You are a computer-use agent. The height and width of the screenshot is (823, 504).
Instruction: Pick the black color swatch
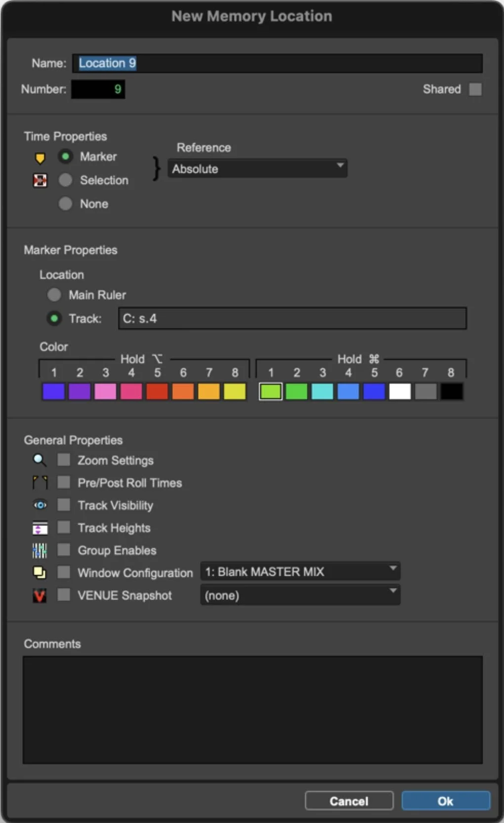(452, 392)
